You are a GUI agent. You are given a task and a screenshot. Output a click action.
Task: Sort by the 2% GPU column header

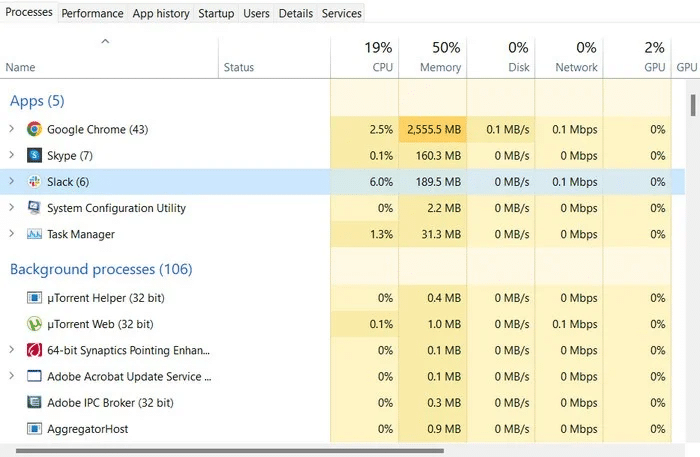click(638, 57)
